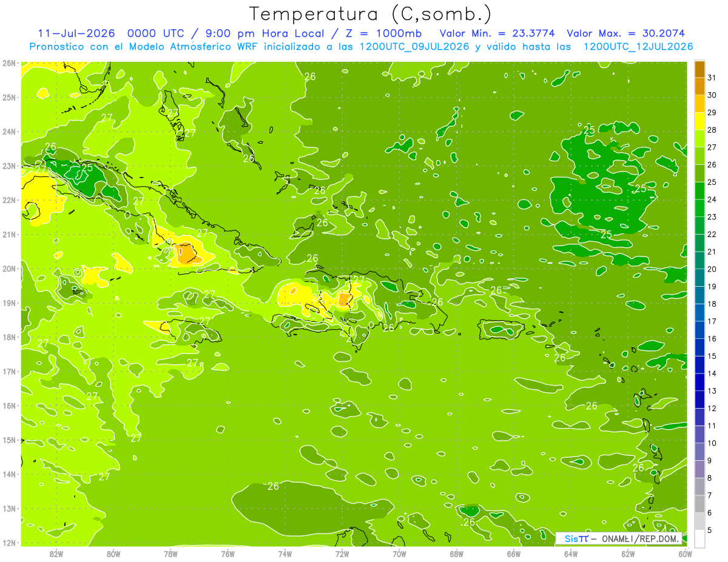Click the 70W longitude axis label

[x=399, y=554]
